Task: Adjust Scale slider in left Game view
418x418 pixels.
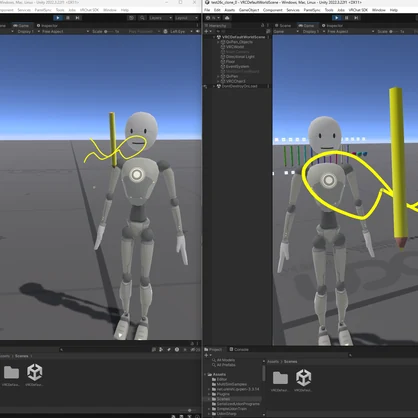Action: 110,31
